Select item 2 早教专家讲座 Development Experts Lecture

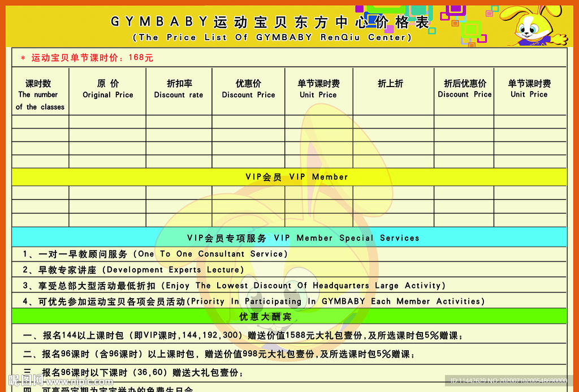133,270
